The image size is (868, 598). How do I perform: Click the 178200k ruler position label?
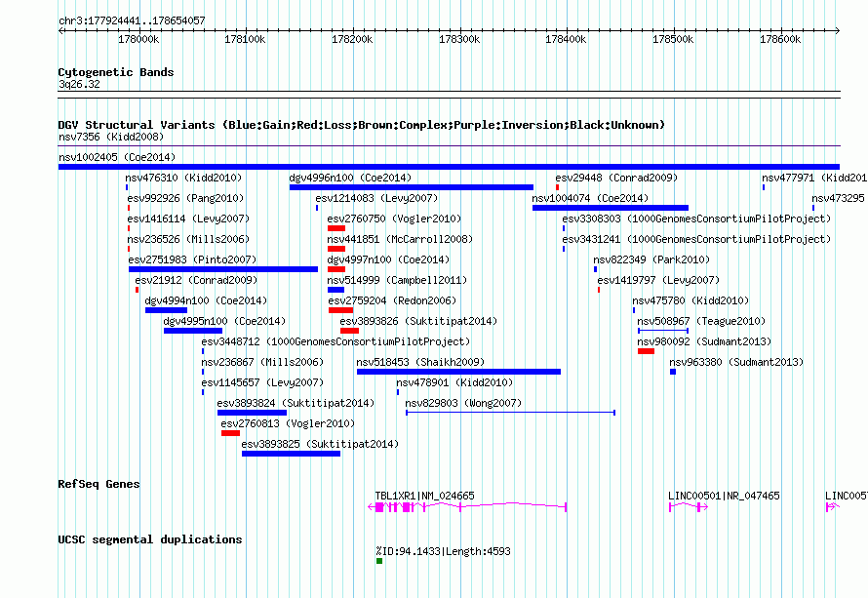[x=352, y=39]
